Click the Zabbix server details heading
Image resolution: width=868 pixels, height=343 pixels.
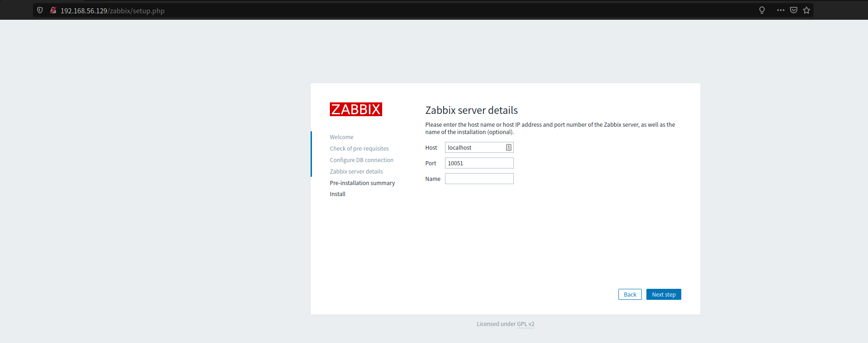point(472,110)
